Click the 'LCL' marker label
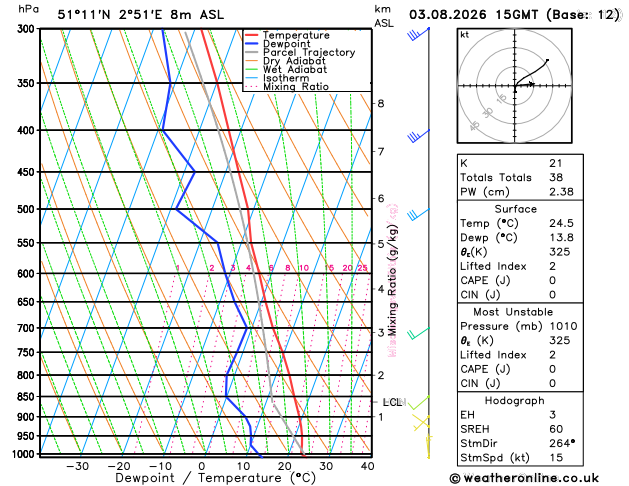This screenshot has width=629, height=486. click(x=392, y=402)
